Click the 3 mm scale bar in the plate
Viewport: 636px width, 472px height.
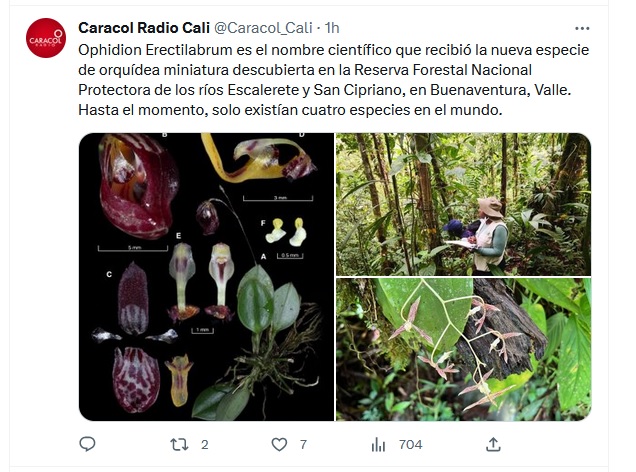tap(278, 198)
